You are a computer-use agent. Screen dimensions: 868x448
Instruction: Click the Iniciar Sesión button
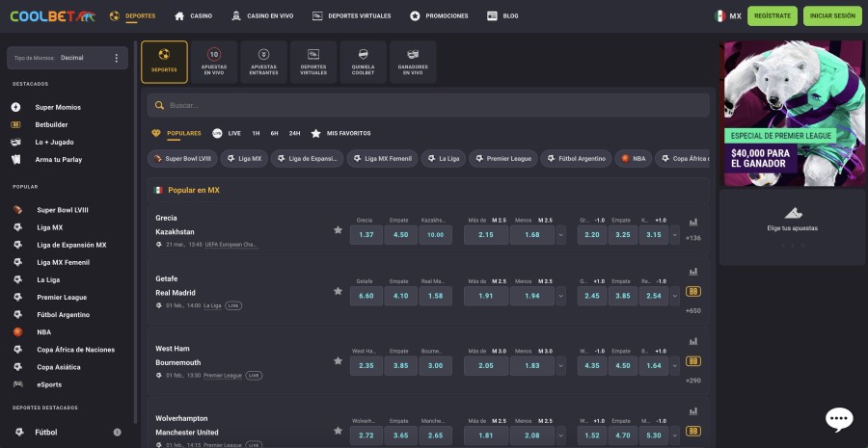(832, 16)
